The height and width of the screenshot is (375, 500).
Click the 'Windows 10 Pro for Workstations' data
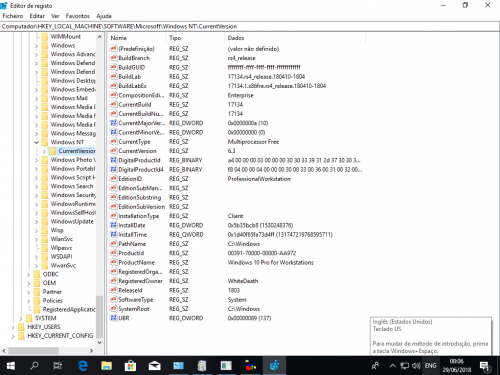click(271, 263)
